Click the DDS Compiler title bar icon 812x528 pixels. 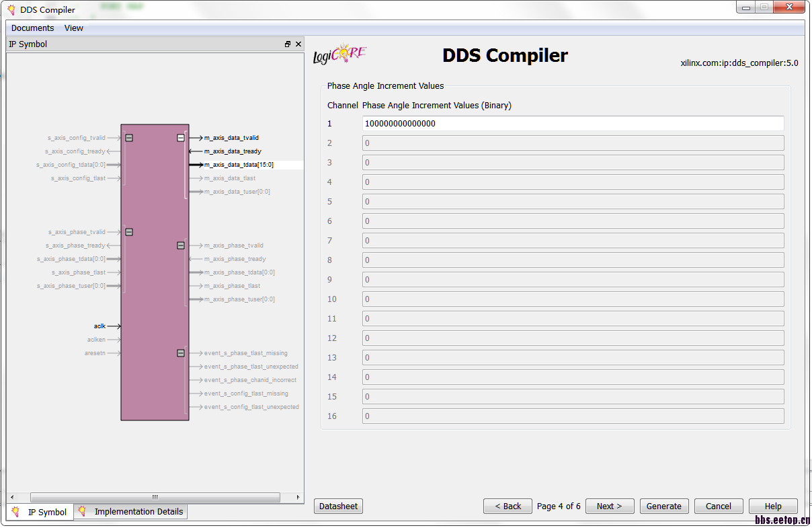[x=11, y=9]
